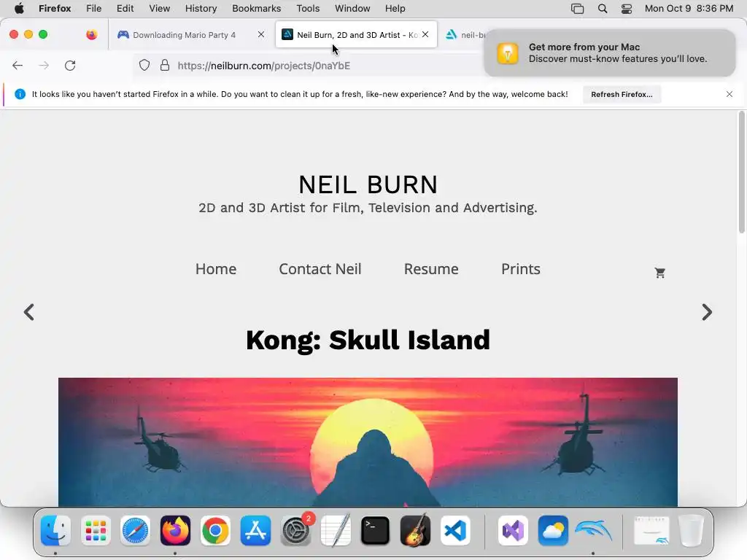Viewport: 747px width, 560px height.
Task: Open Control Center in menu bar
Action: pos(627,9)
